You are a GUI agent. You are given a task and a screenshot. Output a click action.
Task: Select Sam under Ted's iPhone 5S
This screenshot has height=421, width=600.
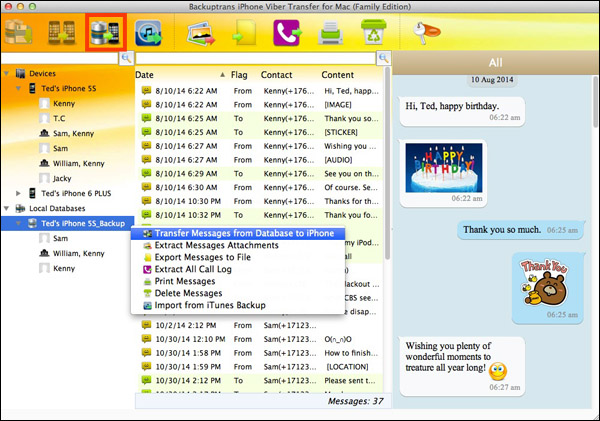60,148
